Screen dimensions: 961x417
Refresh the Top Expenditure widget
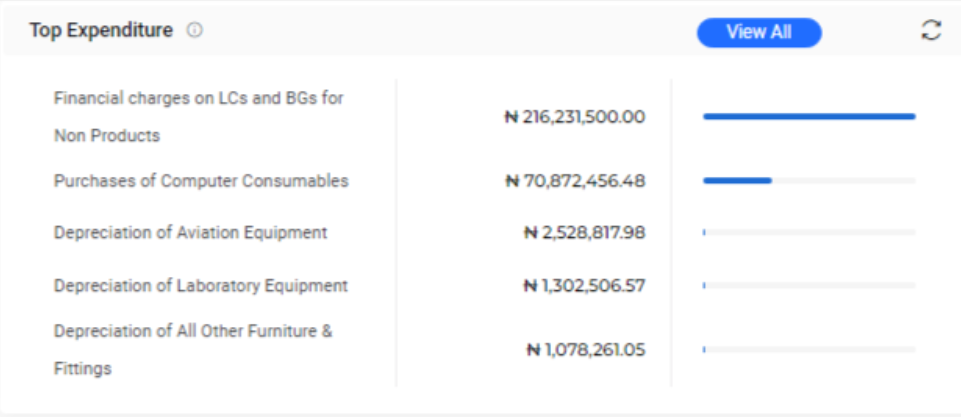coord(931,30)
